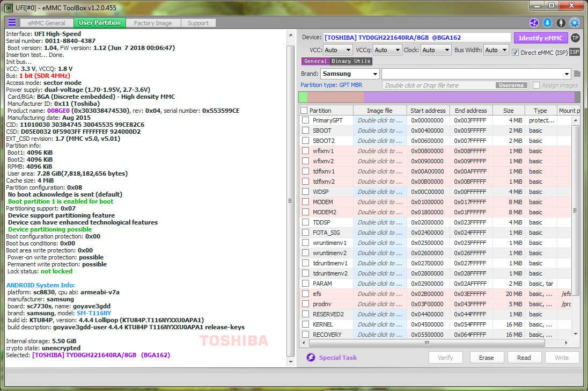Check the PARAM partition checkbox
The image size is (588, 391).
(306, 283)
